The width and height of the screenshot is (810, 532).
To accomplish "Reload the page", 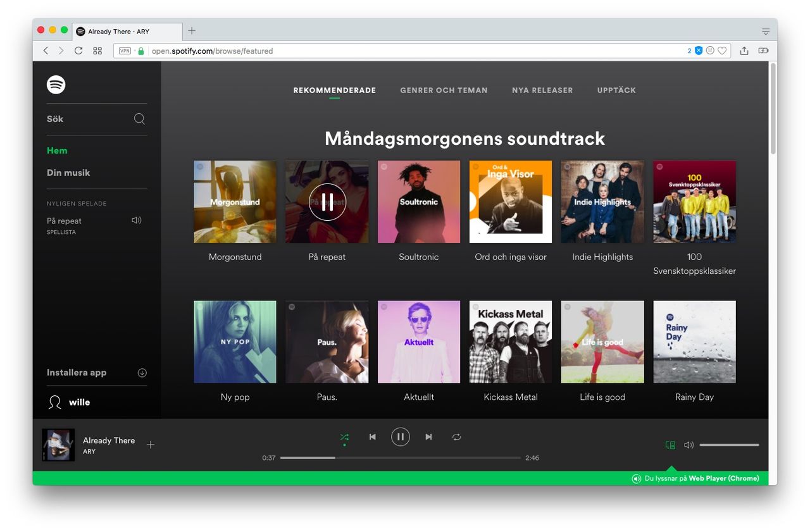I will tap(78, 51).
